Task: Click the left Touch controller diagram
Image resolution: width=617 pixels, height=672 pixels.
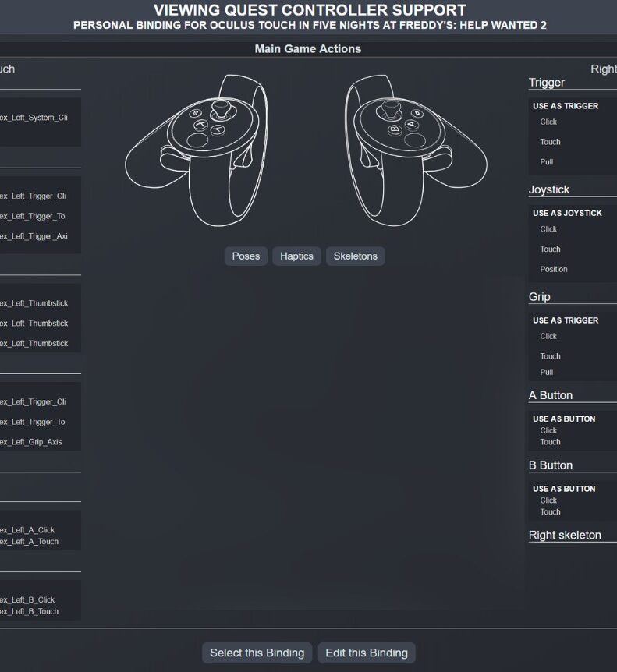Action: (197, 150)
